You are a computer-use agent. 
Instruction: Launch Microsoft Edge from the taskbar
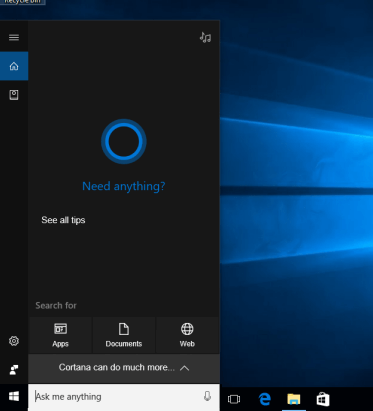tap(265, 399)
